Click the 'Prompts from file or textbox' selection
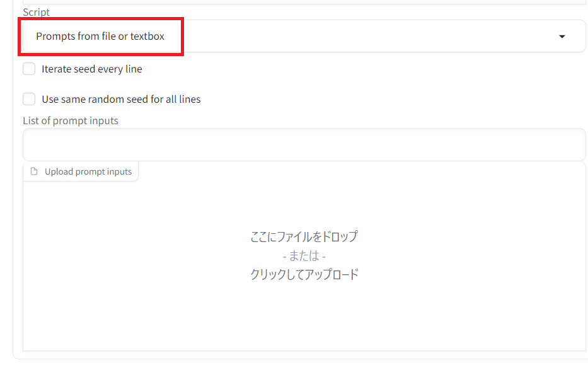This screenshot has width=588, height=365. click(100, 37)
